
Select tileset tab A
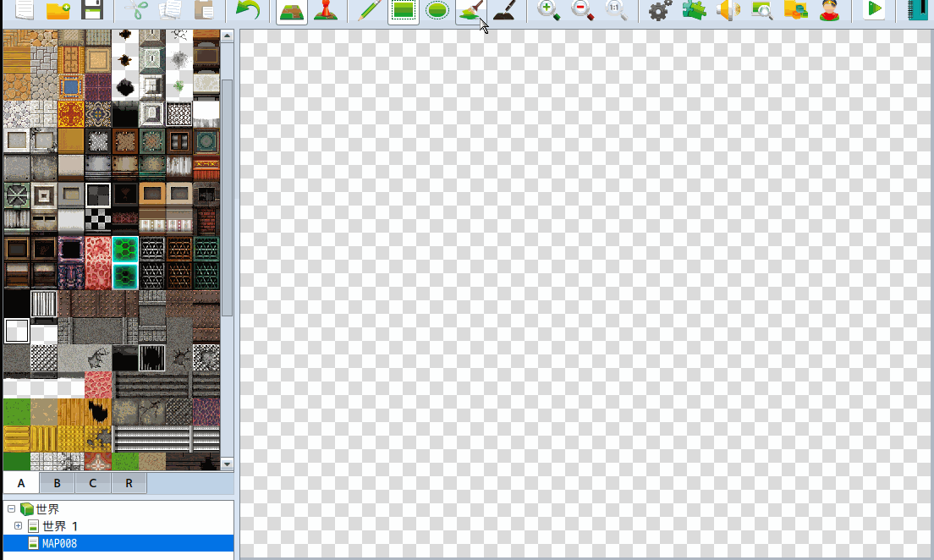coord(21,483)
